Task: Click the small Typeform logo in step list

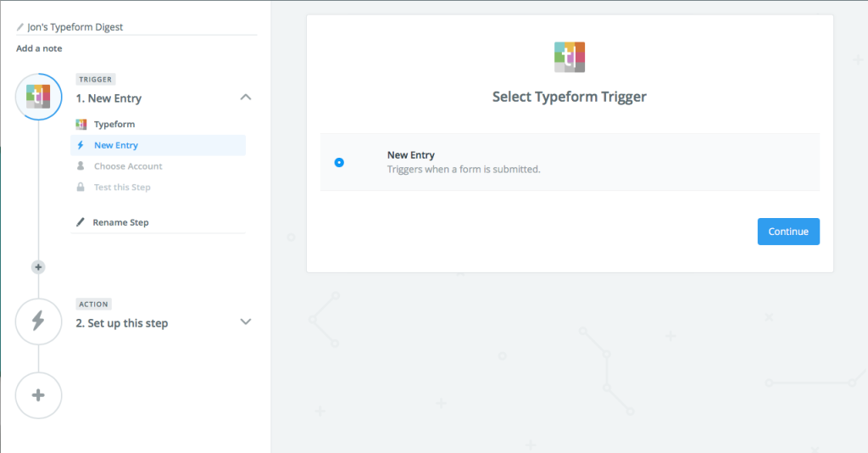Action: pyautogui.click(x=81, y=124)
